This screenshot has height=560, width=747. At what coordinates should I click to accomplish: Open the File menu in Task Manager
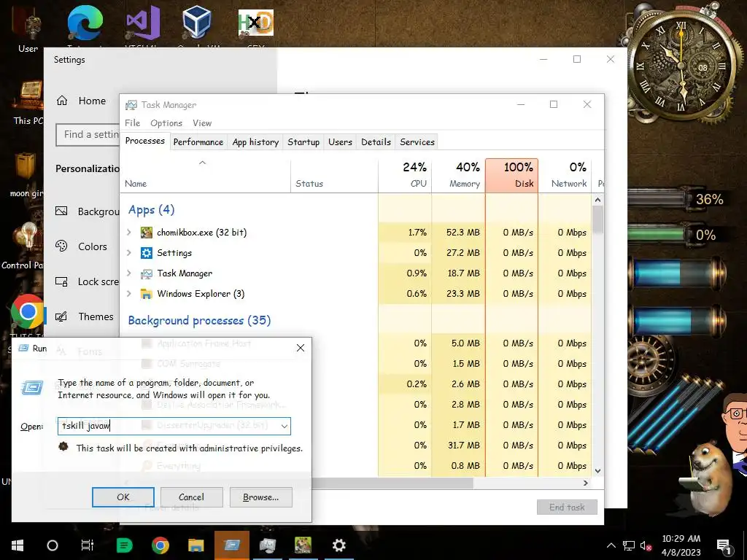pos(133,122)
